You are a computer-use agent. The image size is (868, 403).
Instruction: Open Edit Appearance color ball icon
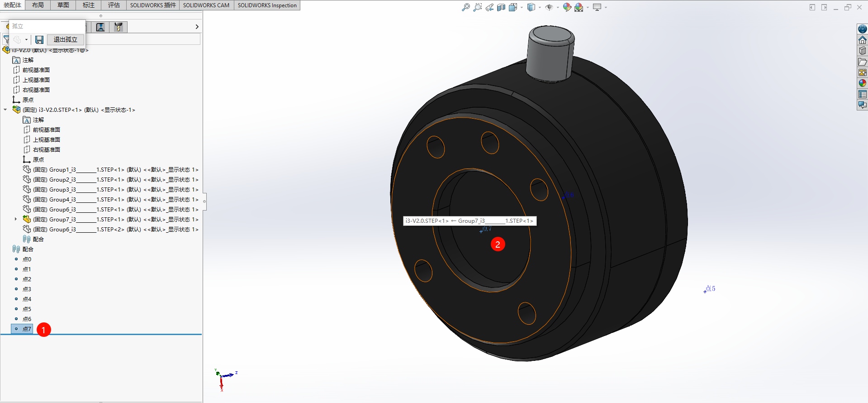click(x=567, y=7)
